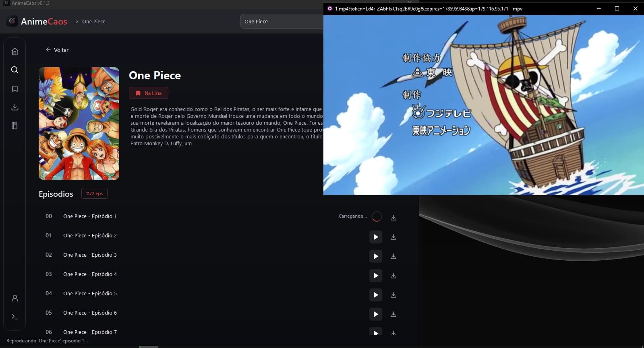Select the One Piece - Episódio 1 row
The image size is (644, 348).
[222, 216]
